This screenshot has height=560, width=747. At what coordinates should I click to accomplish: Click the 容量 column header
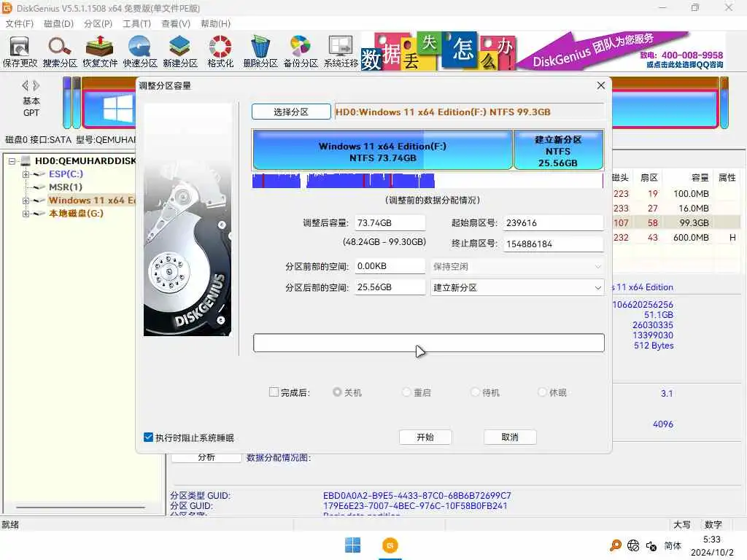700,178
